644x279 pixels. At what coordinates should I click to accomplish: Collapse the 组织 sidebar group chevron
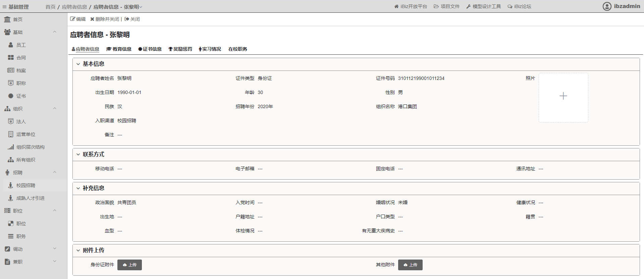click(55, 108)
